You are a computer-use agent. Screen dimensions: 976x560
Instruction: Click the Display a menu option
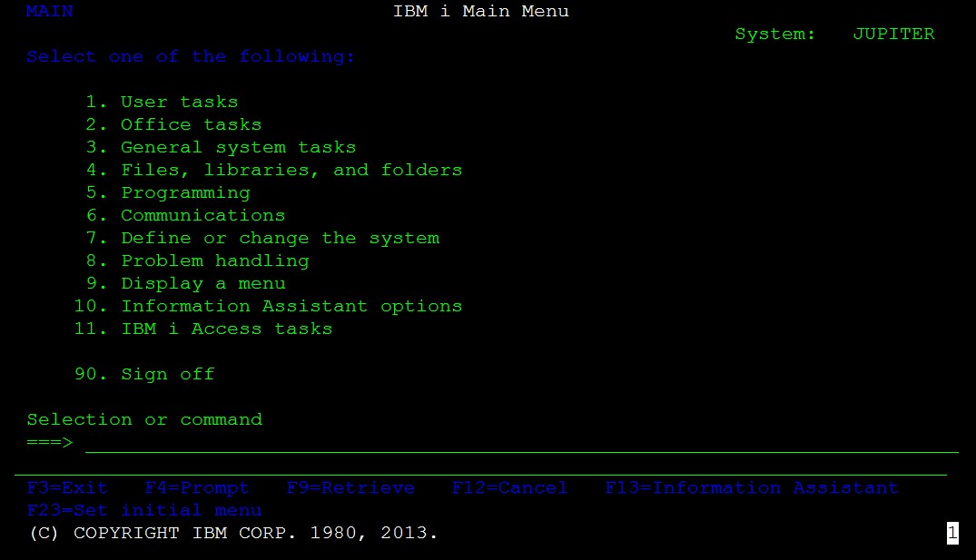[202, 283]
